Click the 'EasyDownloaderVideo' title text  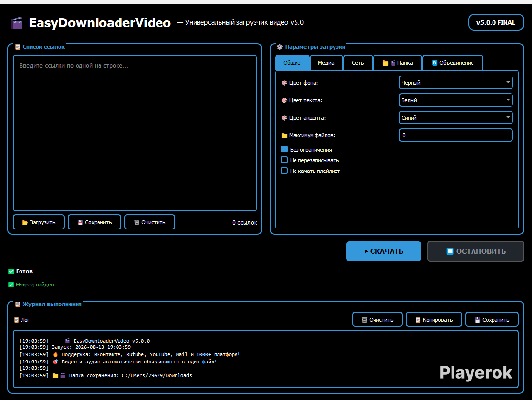click(x=100, y=23)
